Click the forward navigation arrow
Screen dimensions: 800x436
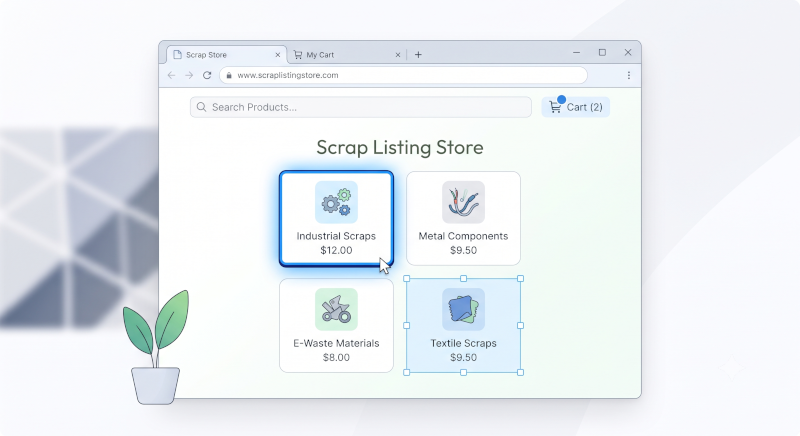tap(189, 75)
